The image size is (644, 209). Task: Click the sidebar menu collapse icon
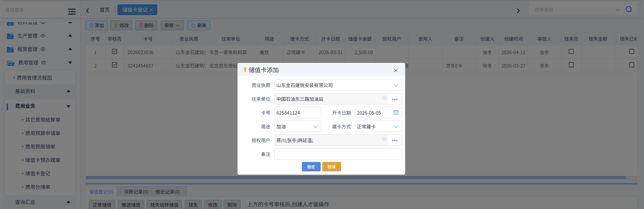pyautogui.click(x=72, y=12)
